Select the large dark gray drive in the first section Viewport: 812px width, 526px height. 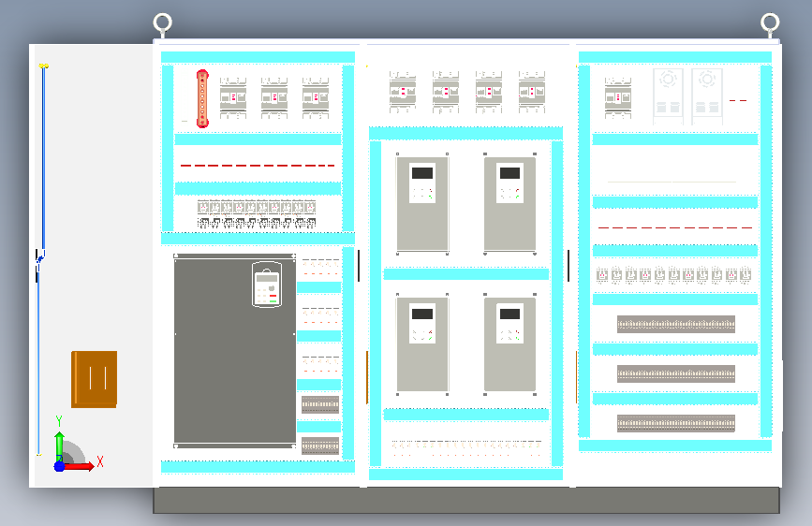click(234, 350)
